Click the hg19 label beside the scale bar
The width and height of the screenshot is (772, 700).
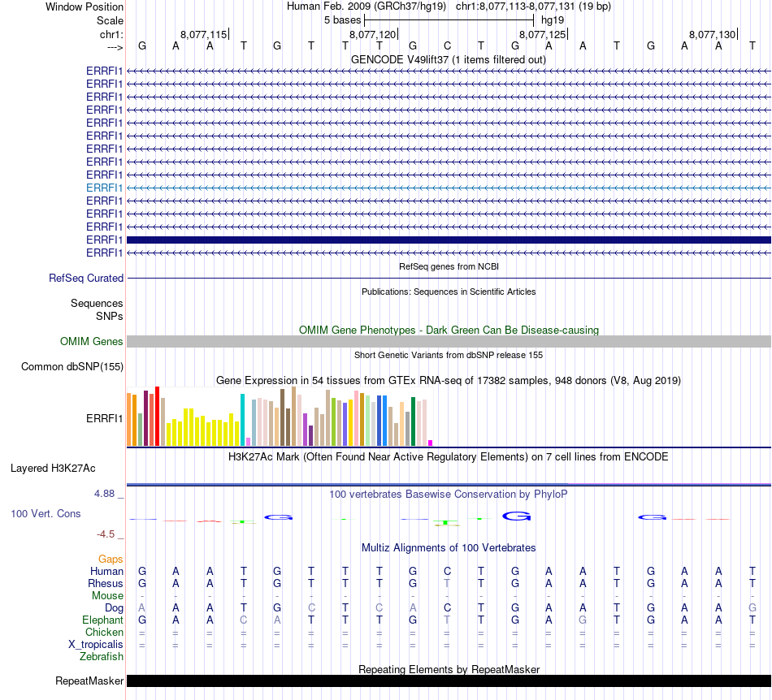[x=553, y=20]
